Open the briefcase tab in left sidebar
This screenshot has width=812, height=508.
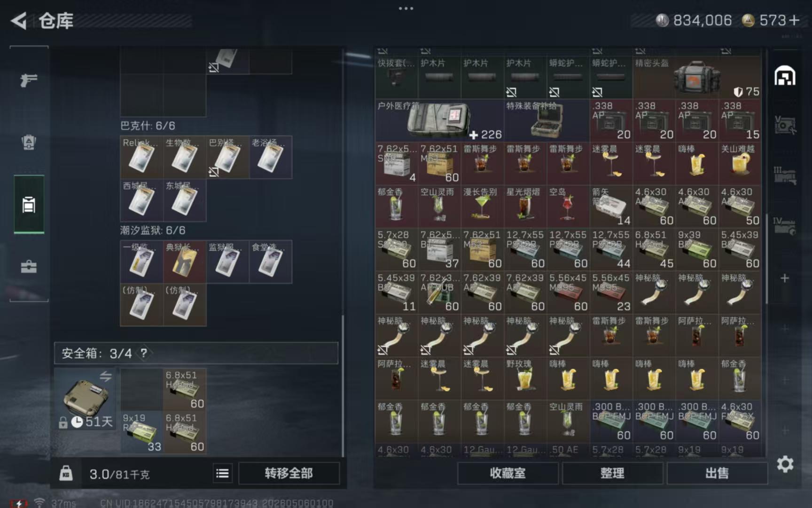[29, 267]
